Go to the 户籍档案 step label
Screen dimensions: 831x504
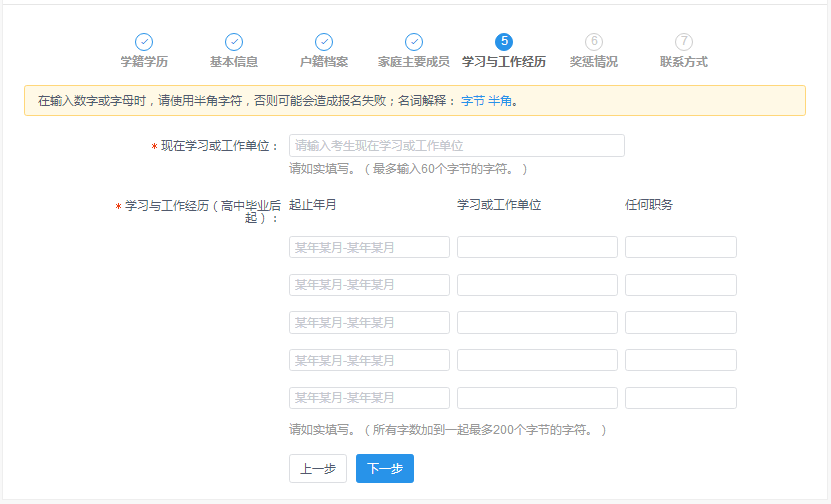pyautogui.click(x=324, y=62)
